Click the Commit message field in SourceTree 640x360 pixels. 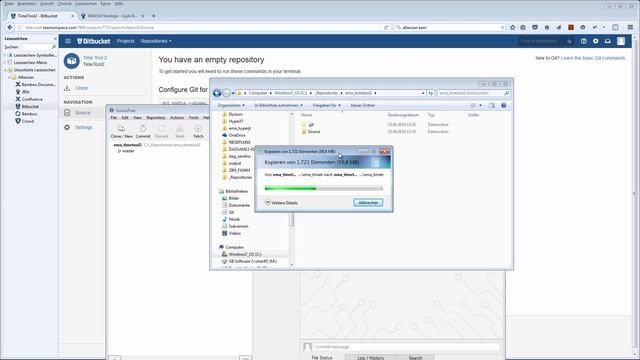click(x=406, y=347)
